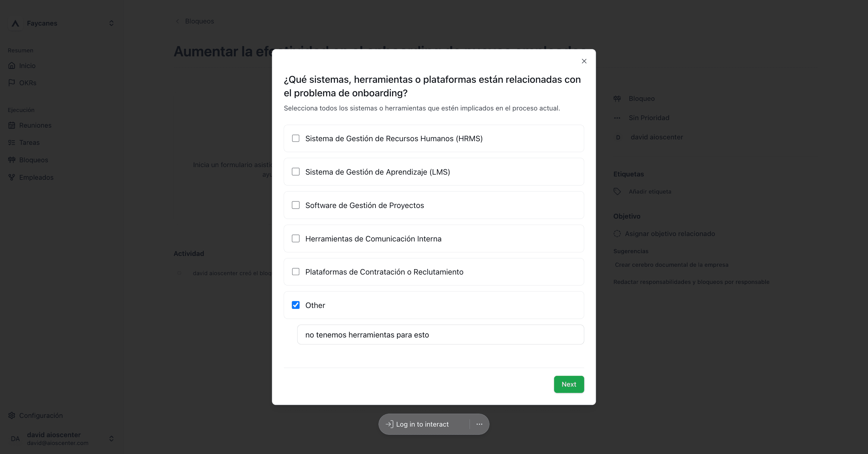Change the Sin Prioridad priority
The width and height of the screenshot is (868, 454).
649,118
